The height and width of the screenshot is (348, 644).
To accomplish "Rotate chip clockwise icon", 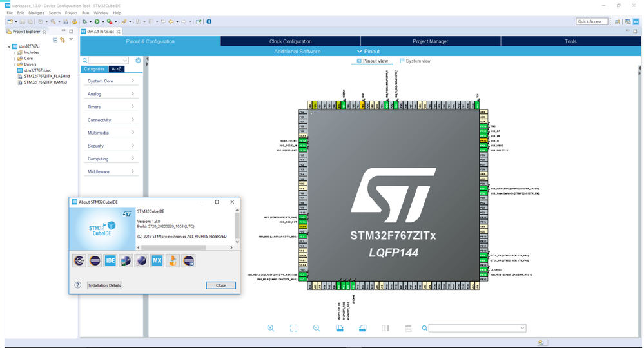I will (x=340, y=328).
